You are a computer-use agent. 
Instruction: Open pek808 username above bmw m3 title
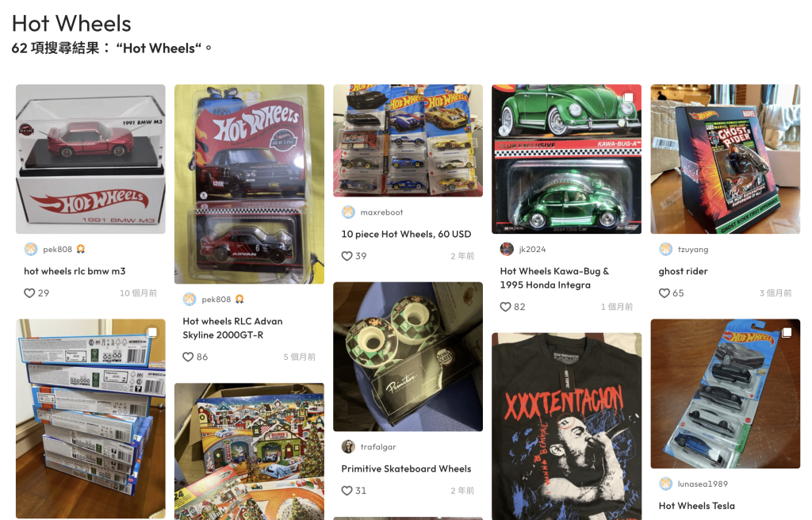[57, 249]
